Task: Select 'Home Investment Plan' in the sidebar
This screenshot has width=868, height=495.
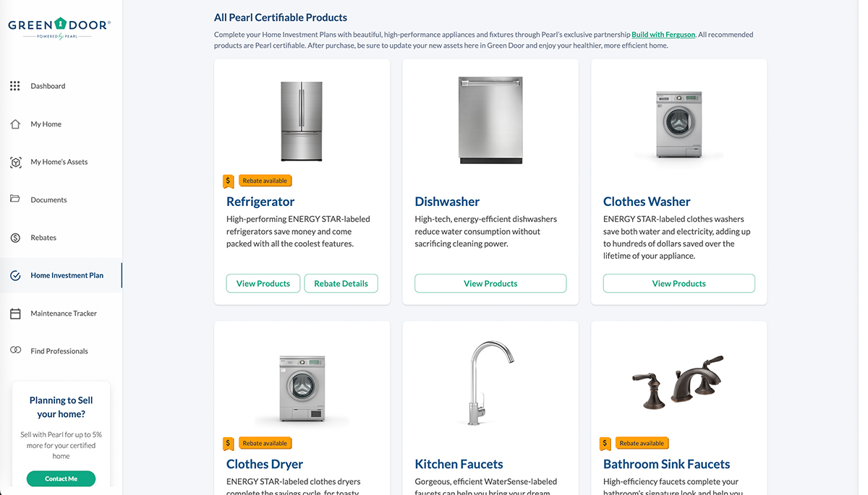Action: 67,275
